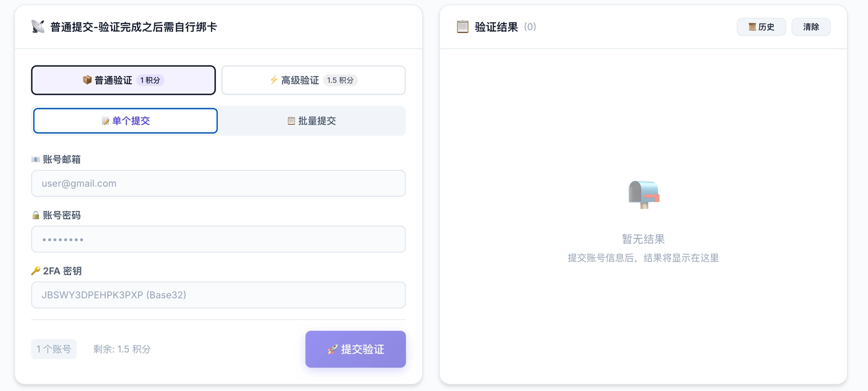
Task: Click the 1 个账号 count badge
Action: click(x=54, y=349)
